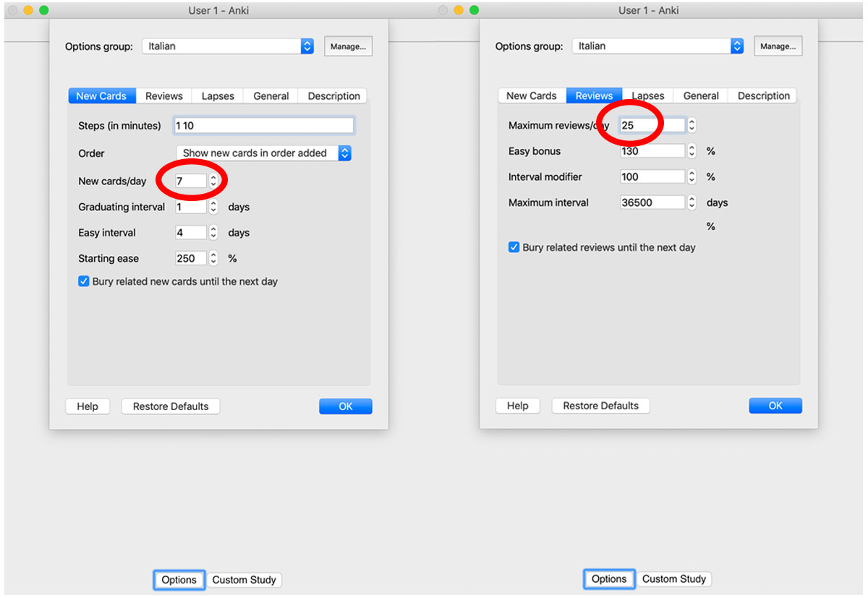Image resolution: width=868 pixels, height=598 pixels.
Task: Adjust the Easy bonus stepper
Action: pyautogui.click(x=692, y=151)
